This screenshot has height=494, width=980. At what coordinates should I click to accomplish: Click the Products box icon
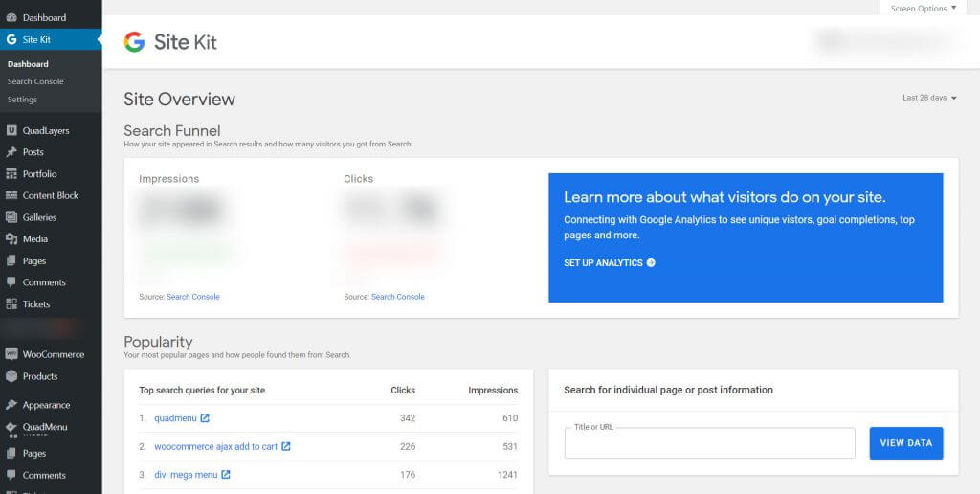pyautogui.click(x=11, y=376)
